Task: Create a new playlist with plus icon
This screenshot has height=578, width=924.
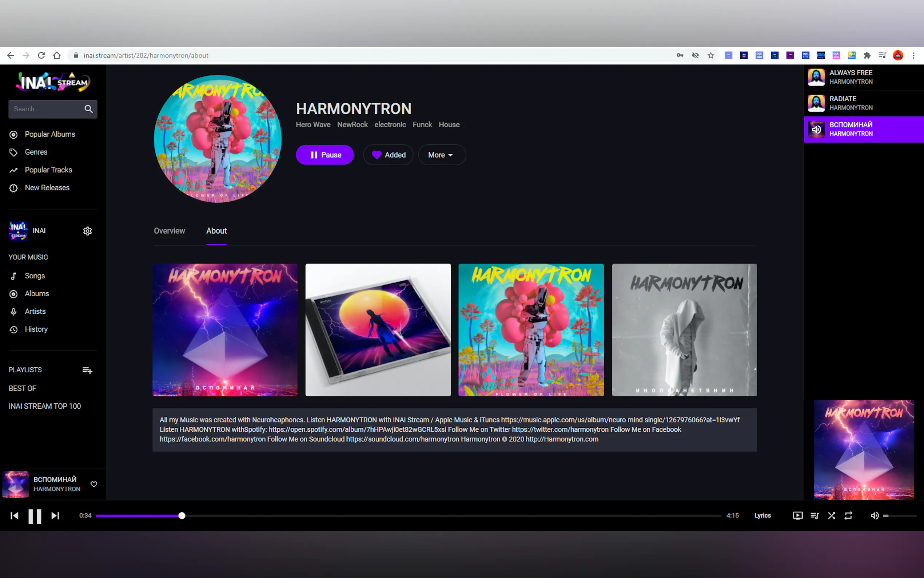Action: pyautogui.click(x=87, y=370)
